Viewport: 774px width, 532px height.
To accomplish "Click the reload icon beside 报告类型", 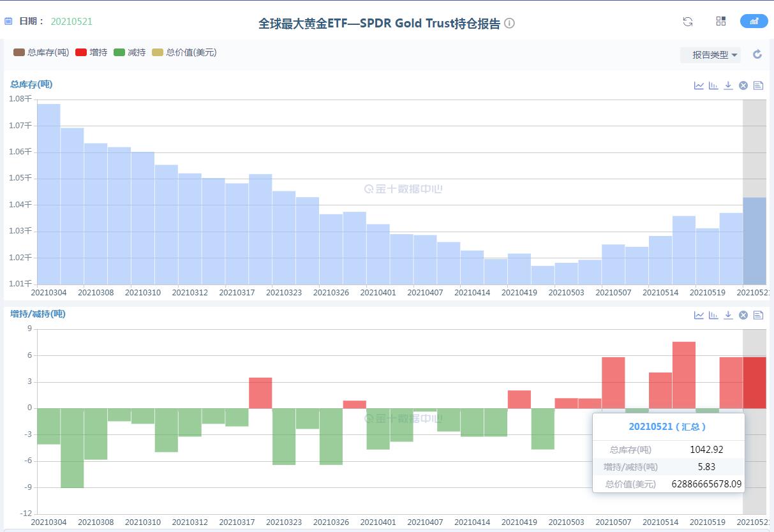I will (x=757, y=54).
